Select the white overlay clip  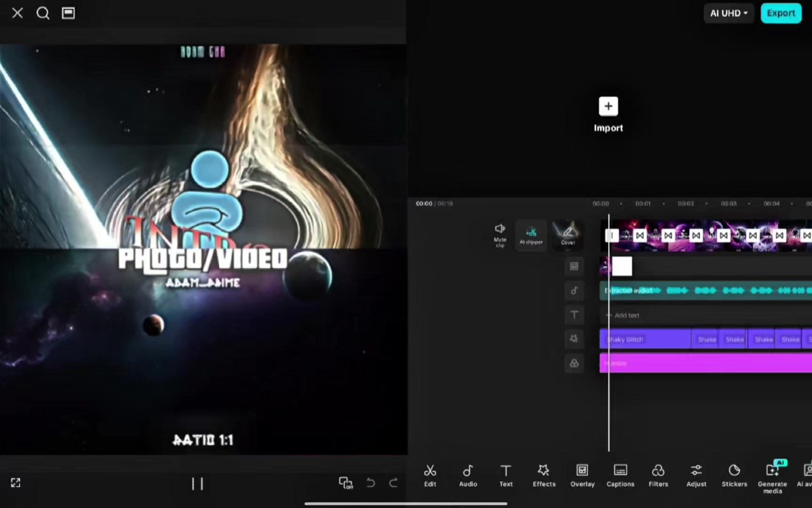coord(622,266)
